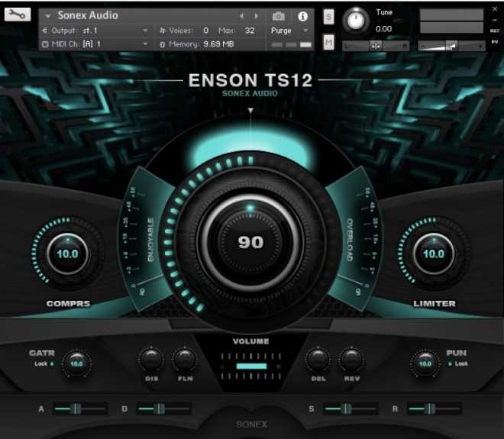504x439 pixels.
Task: Click the wrench instrument options icon
Action: coord(17,15)
